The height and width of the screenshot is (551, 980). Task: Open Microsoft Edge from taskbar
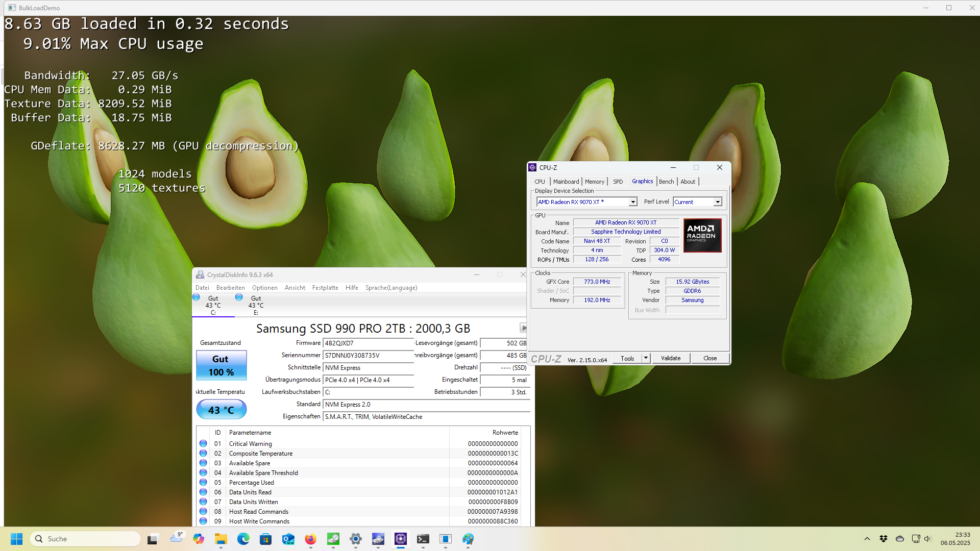pos(243,539)
